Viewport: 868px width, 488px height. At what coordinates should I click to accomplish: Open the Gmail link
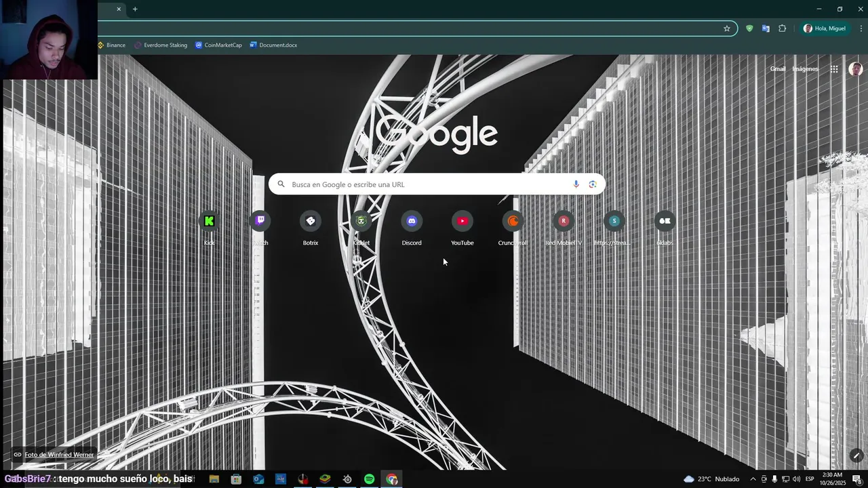pos(778,69)
